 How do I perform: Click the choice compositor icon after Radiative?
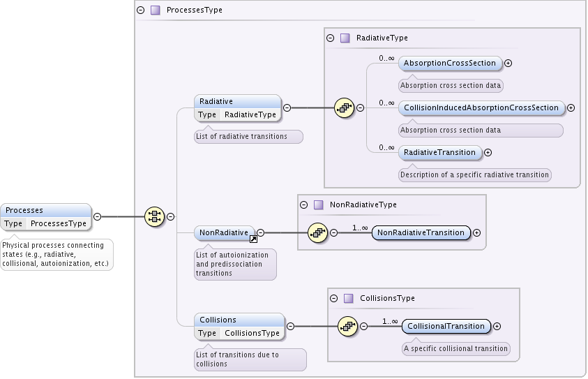pyautogui.click(x=345, y=107)
